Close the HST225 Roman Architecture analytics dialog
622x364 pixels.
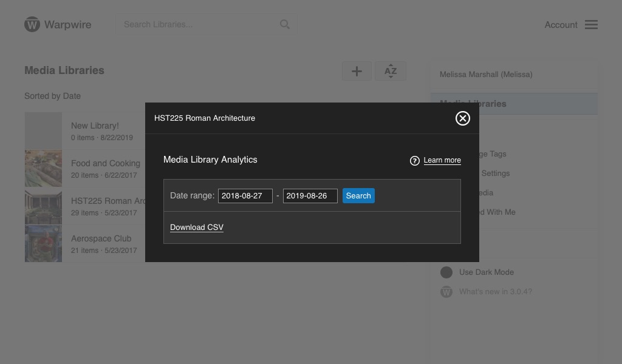coord(462,118)
